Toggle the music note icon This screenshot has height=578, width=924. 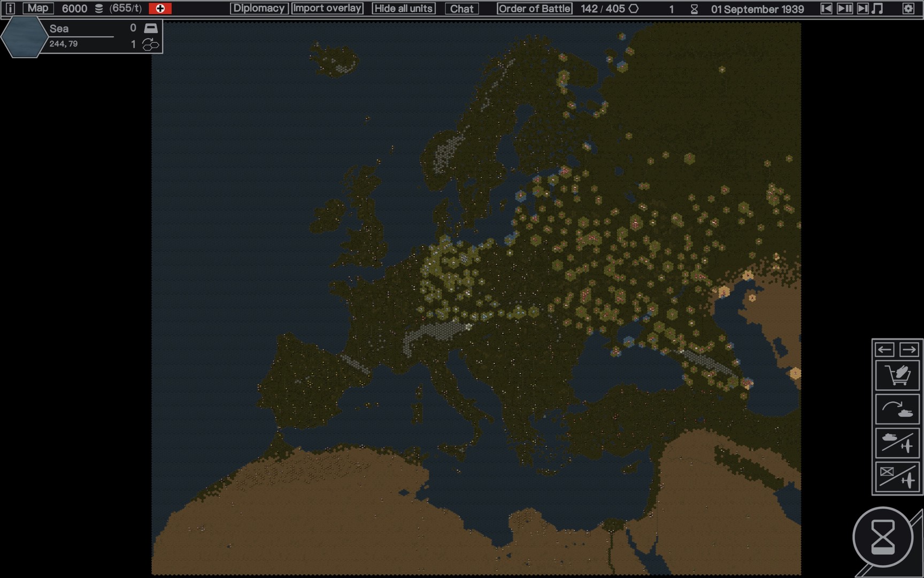click(877, 9)
